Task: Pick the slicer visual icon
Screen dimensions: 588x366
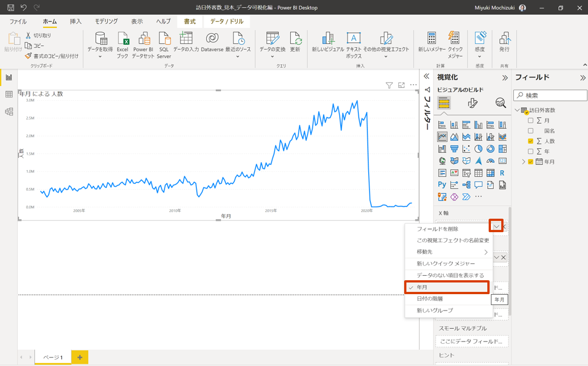Action: pyautogui.click(x=466, y=173)
